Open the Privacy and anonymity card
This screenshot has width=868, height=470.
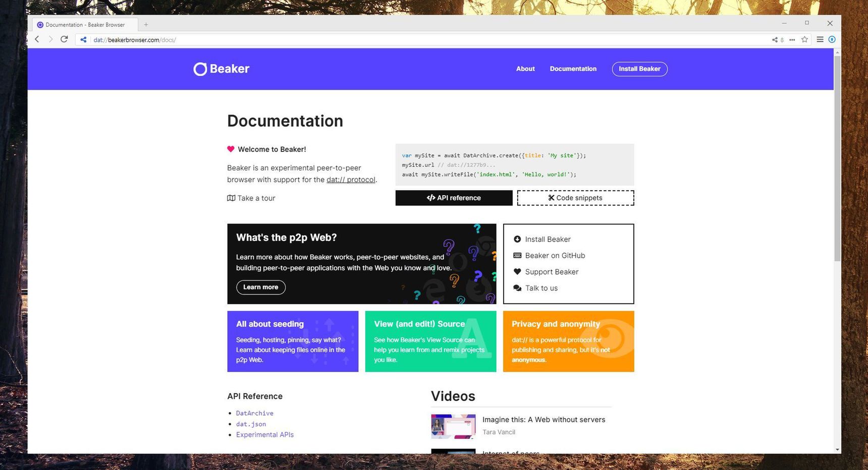coord(568,341)
